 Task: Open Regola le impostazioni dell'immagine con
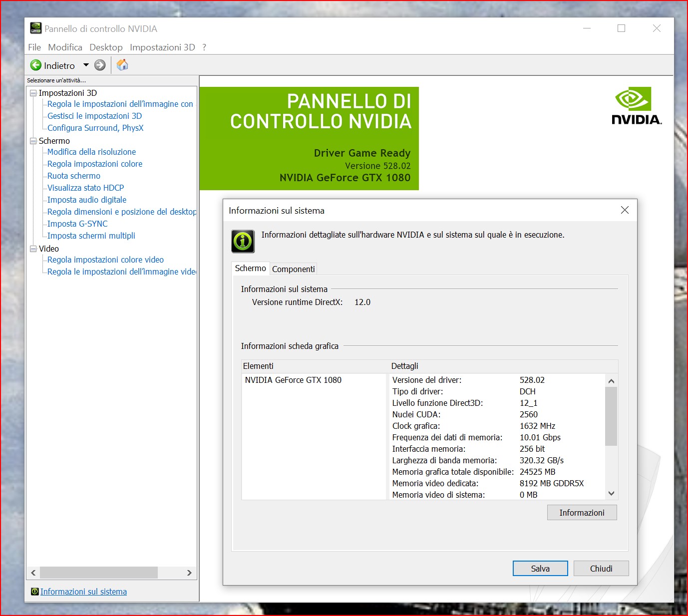point(120,104)
